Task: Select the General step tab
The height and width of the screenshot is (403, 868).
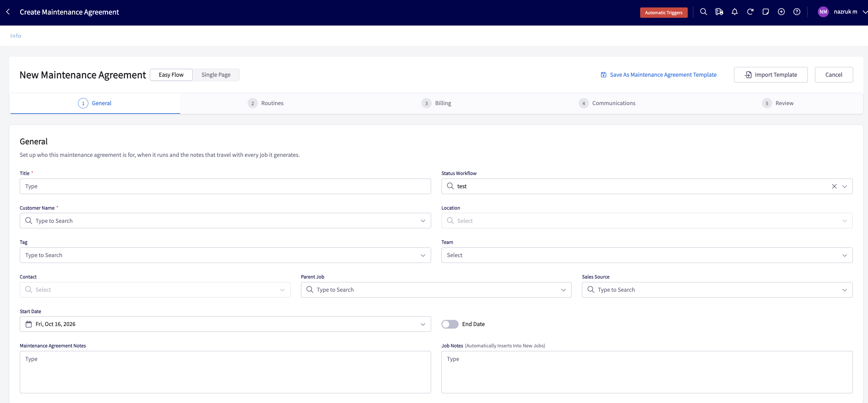Action: [x=95, y=103]
